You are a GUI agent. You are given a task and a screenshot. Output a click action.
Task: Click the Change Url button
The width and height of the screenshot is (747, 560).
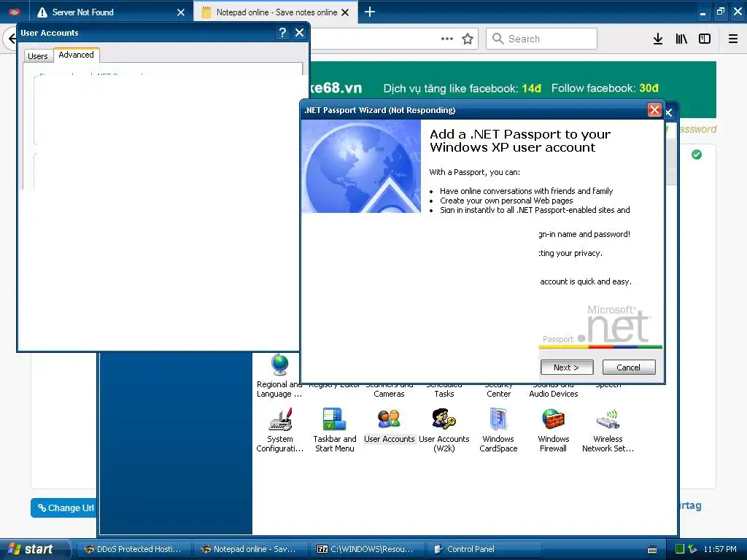point(63,507)
